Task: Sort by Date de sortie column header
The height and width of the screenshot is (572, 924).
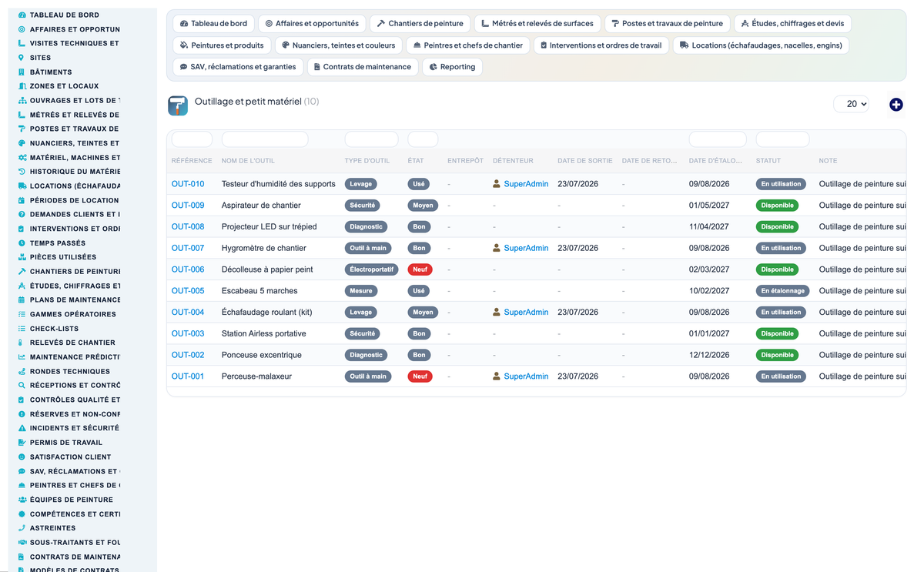Action: tap(585, 161)
